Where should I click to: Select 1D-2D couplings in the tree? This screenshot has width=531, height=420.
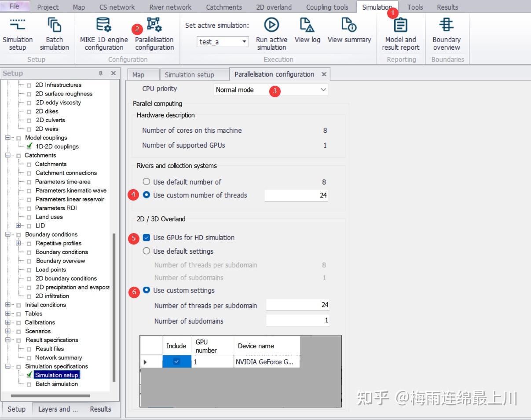[x=57, y=146]
